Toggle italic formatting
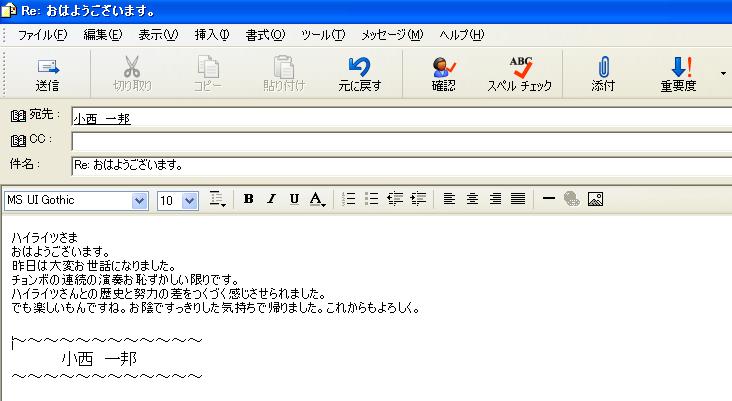This screenshot has height=401, width=732. point(271,200)
